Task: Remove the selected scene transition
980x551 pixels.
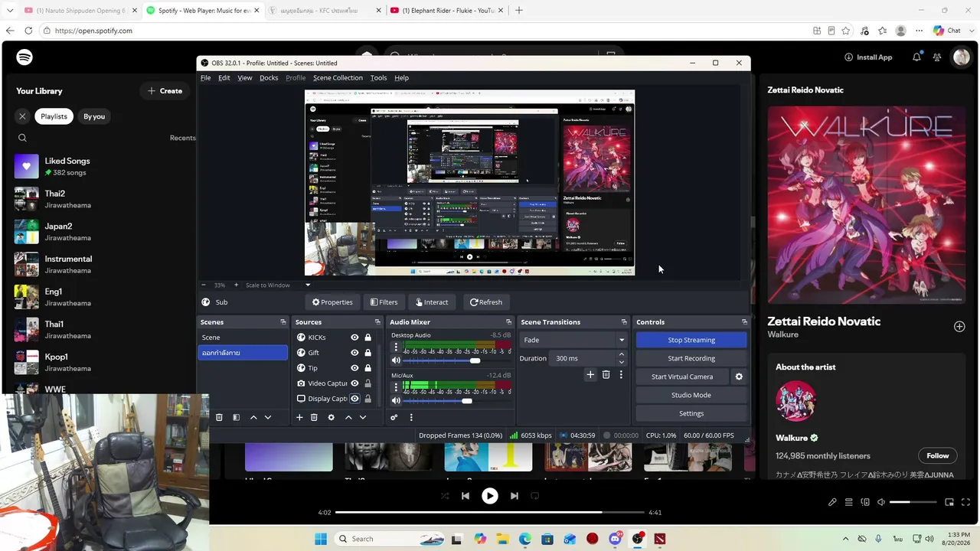Action: tap(606, 374)
